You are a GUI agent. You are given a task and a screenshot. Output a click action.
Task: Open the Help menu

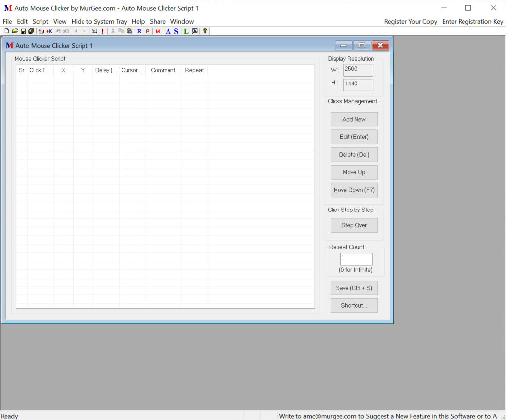(x=138, y=21)
